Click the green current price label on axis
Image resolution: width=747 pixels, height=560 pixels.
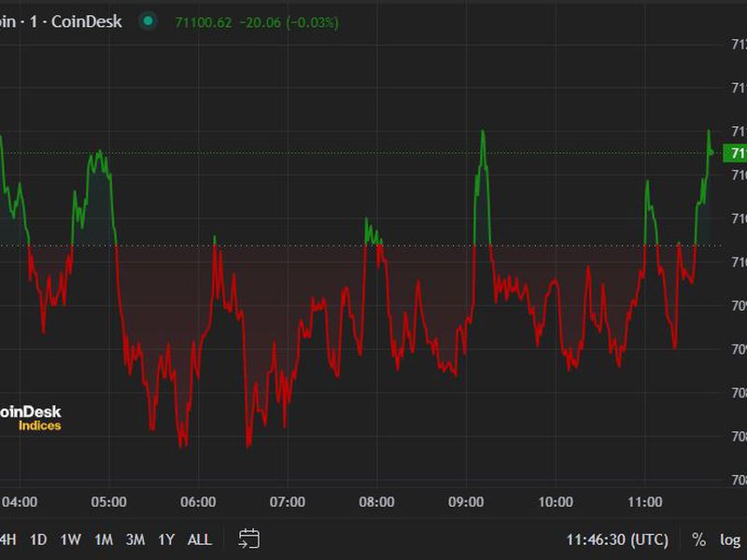coord(737,153)
